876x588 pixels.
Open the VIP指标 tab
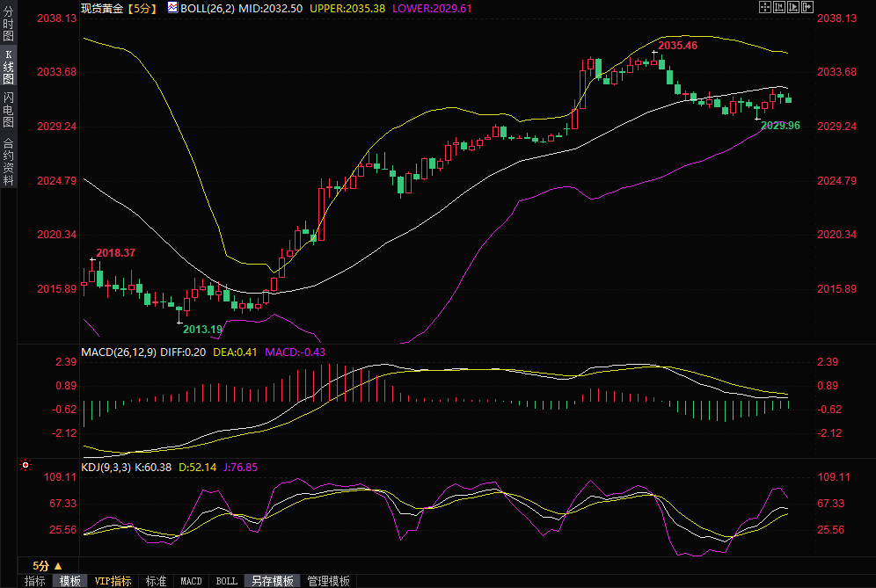[113, 581]
